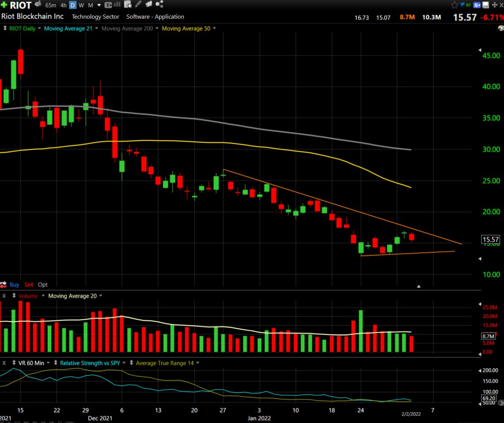
Task: Click the Opt options button
Action: coord(43,285)
